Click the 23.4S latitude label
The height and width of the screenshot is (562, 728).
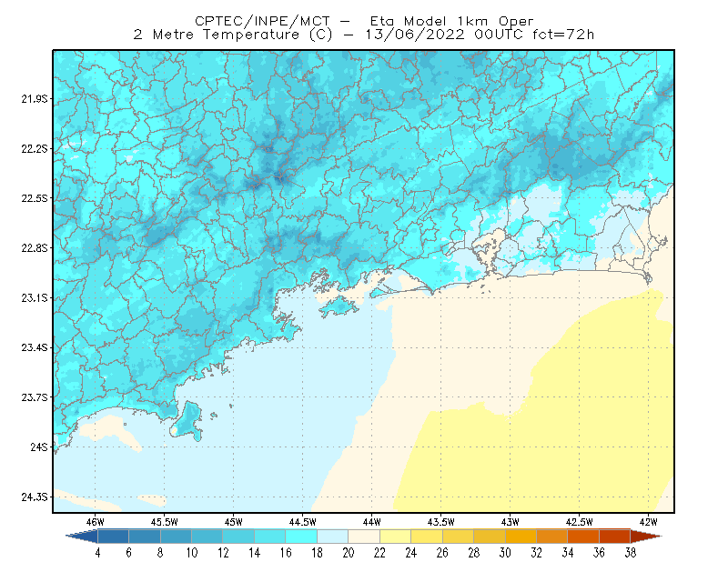click(x=35, y=347)
